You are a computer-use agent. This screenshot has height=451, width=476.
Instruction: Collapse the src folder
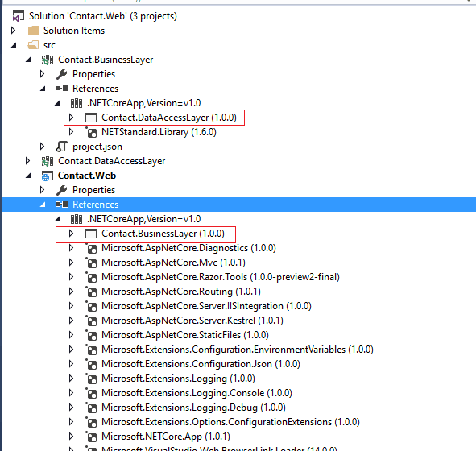tap(14, 45)
